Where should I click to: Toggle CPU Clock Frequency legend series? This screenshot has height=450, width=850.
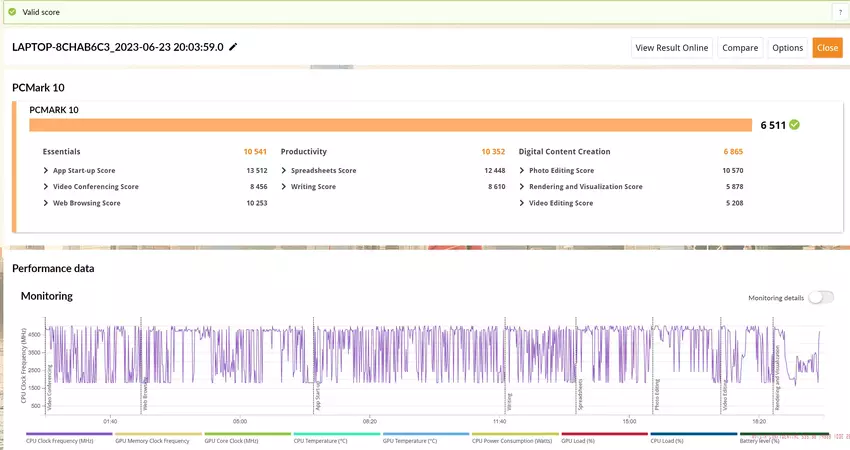61,440
